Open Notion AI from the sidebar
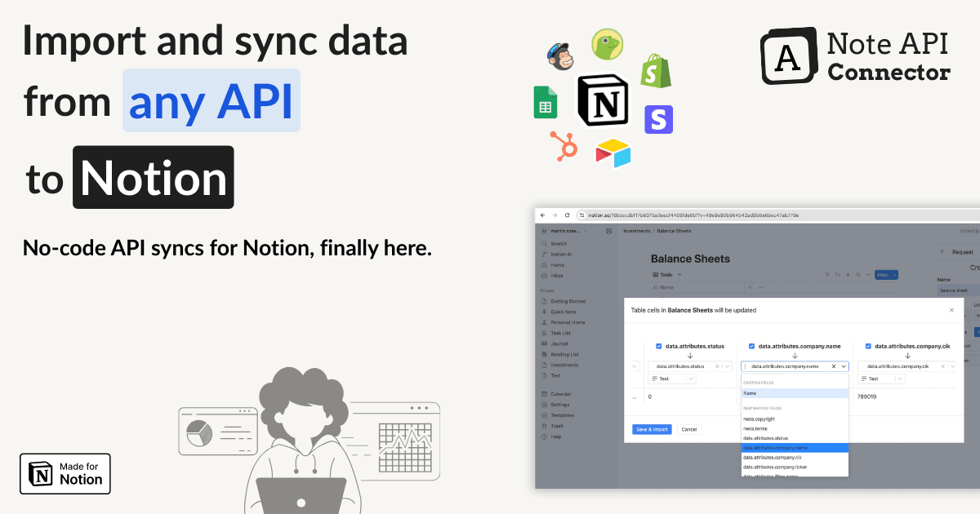 [x=555, y=255]
